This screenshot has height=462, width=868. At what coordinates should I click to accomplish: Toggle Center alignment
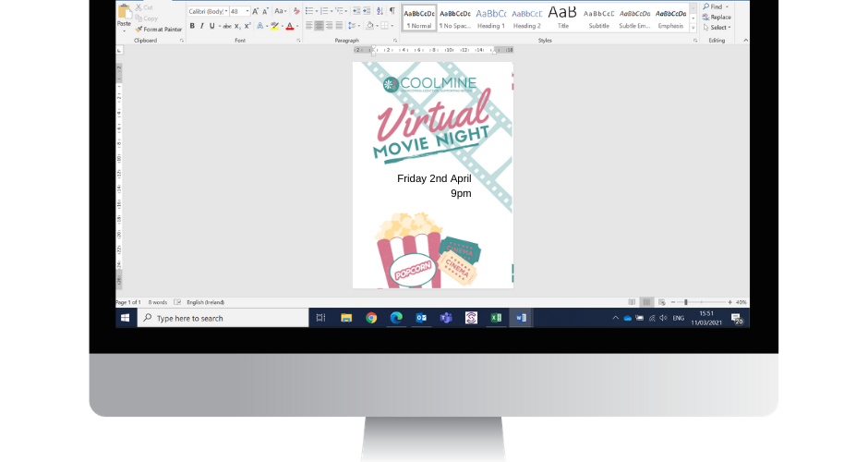(319, 26)
